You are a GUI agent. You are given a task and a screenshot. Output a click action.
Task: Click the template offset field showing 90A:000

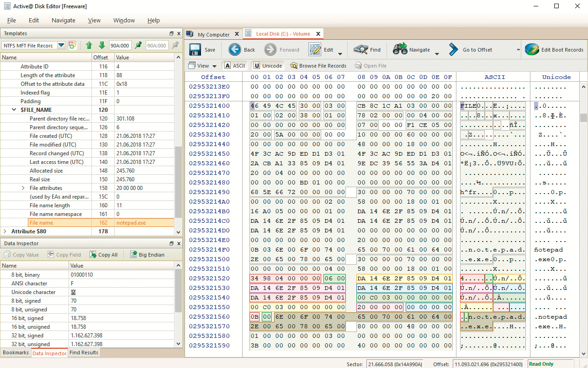click(x=120, y=45)
